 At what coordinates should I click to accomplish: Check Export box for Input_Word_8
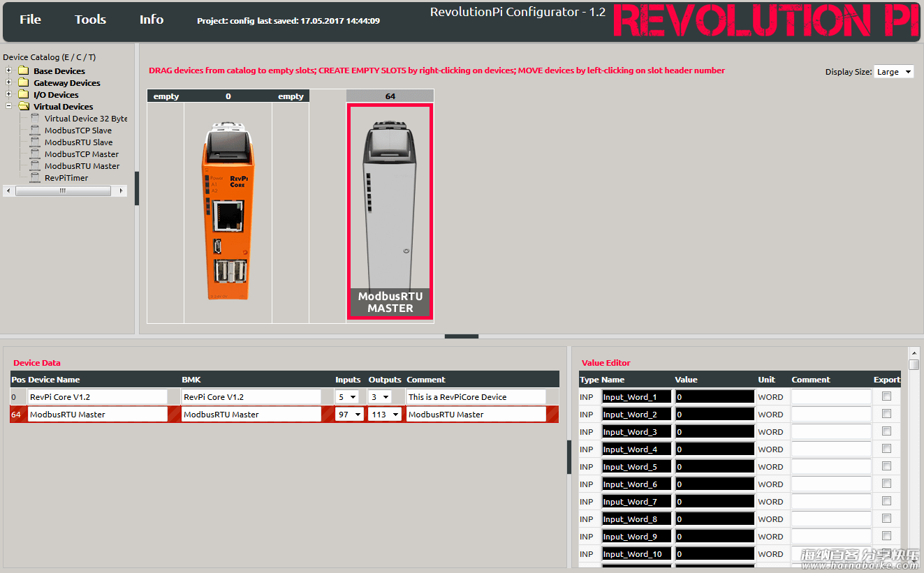886,518
